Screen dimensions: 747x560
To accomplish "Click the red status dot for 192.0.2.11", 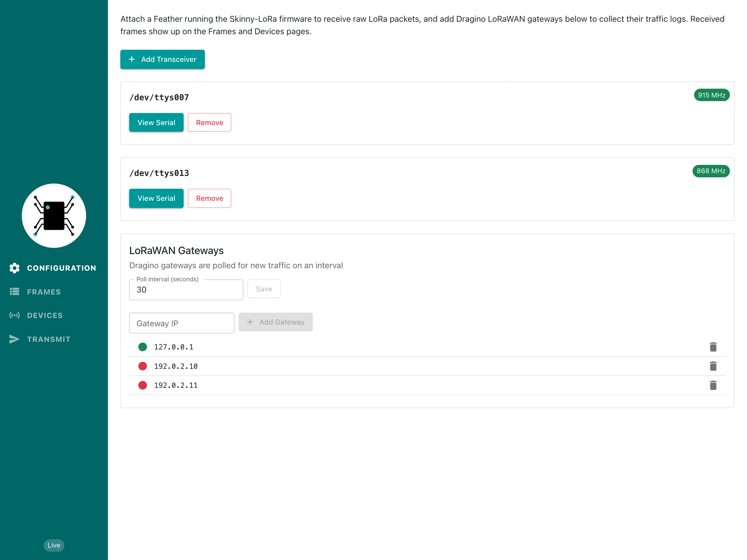I will (x=142, y=385).
